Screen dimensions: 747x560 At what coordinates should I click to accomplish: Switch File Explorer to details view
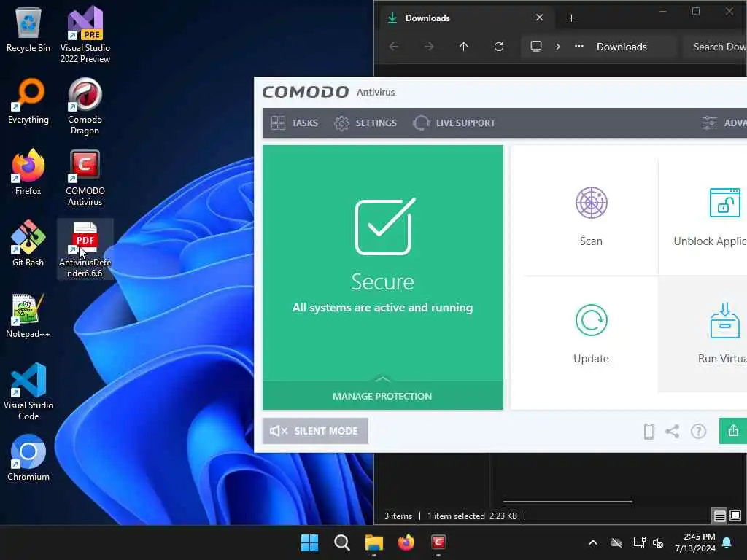pos(719,516)
